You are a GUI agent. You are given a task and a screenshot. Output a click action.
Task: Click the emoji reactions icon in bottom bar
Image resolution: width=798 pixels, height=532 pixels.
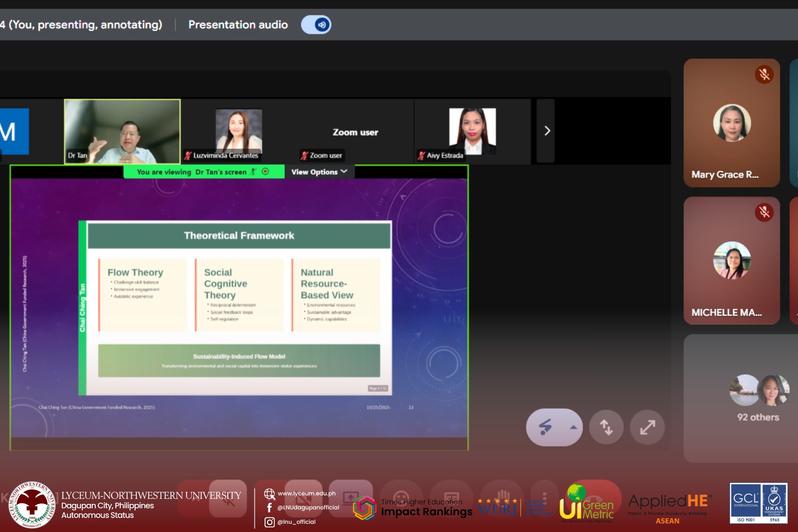pos(401,498)
